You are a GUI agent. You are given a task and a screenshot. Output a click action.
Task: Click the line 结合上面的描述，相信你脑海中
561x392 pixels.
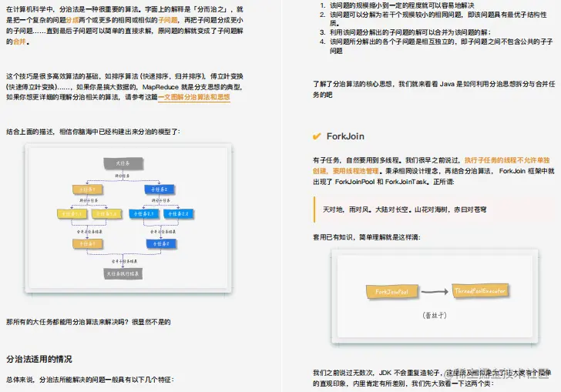point(93,132)
